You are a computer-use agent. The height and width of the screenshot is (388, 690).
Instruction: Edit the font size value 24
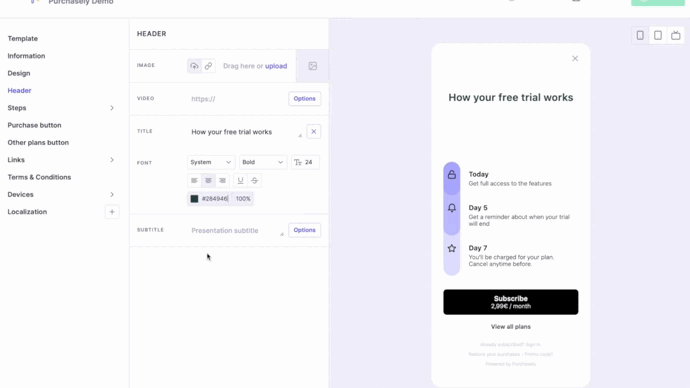(305, 162)
